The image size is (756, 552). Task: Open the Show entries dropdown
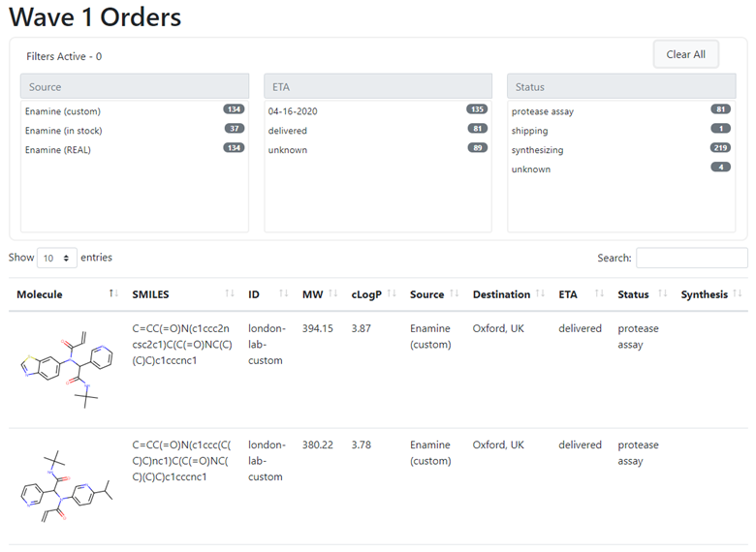click(57, 259)
